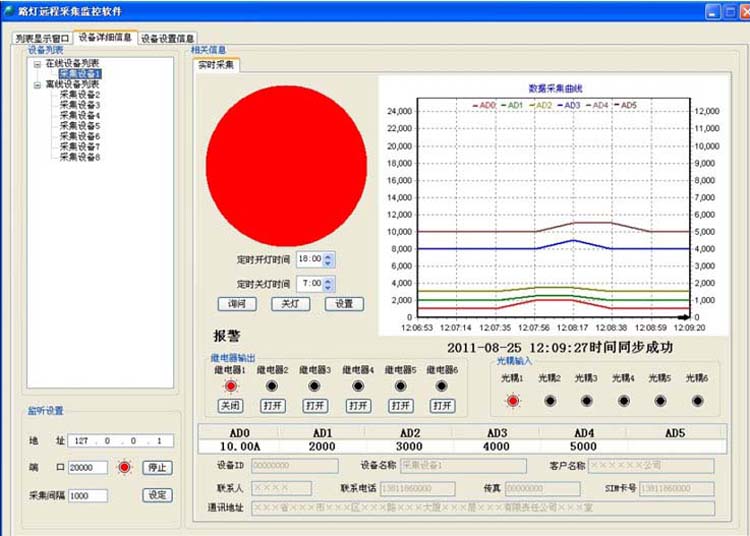Click the 光耦2 input indicator
The height and width of the screenshot is (536, 750).
click(550, 401)
